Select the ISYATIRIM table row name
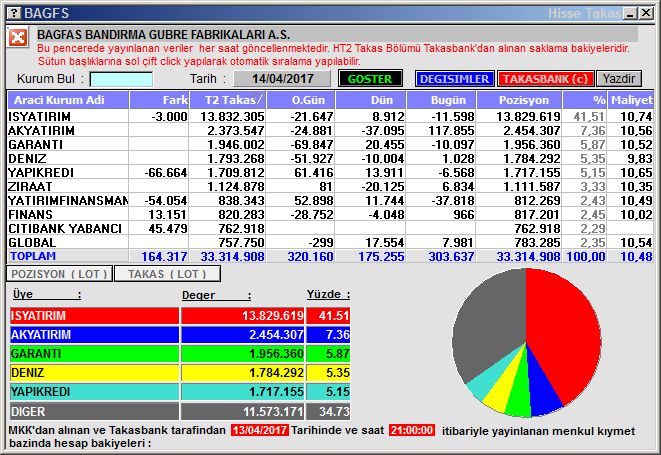 [x=40, y=116]
